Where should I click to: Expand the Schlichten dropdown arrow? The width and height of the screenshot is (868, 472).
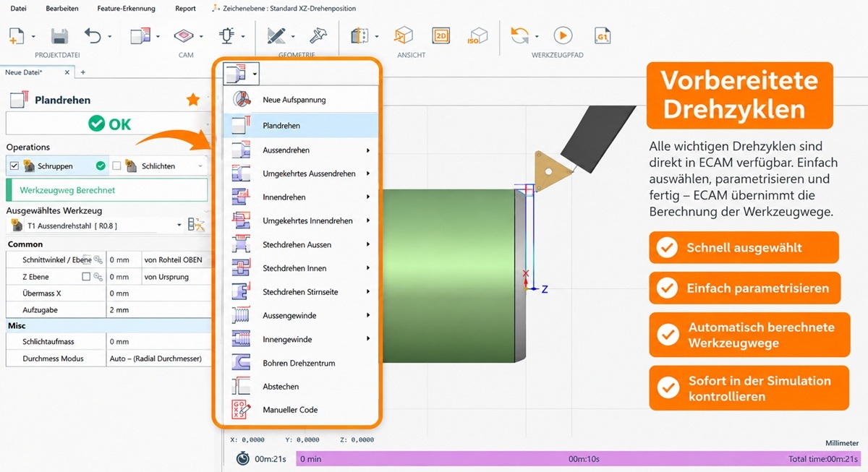pos(200,166)
